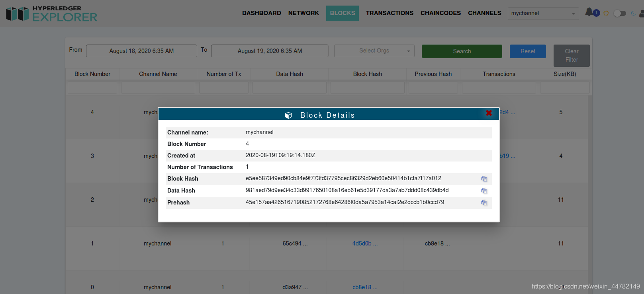The height and width of the screenshot is (294, 644).
Task: Click block number 4 in the table
Action: coord(92,112)
